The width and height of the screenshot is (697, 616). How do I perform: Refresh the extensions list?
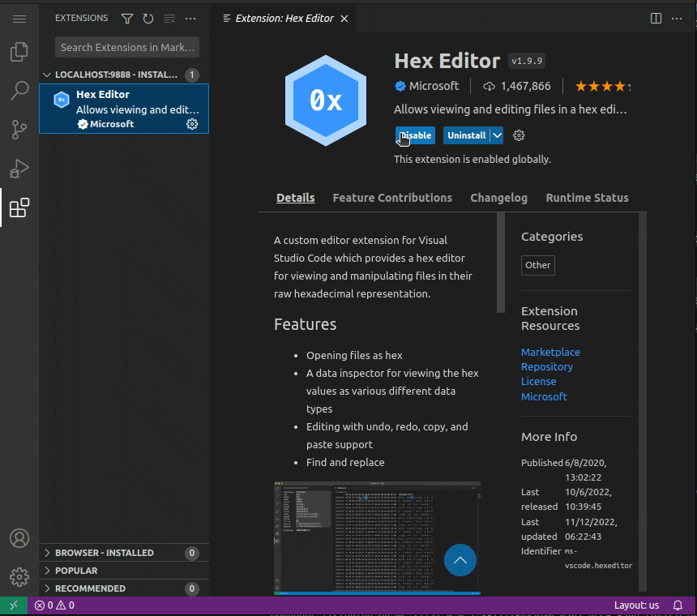coord(148,19)
